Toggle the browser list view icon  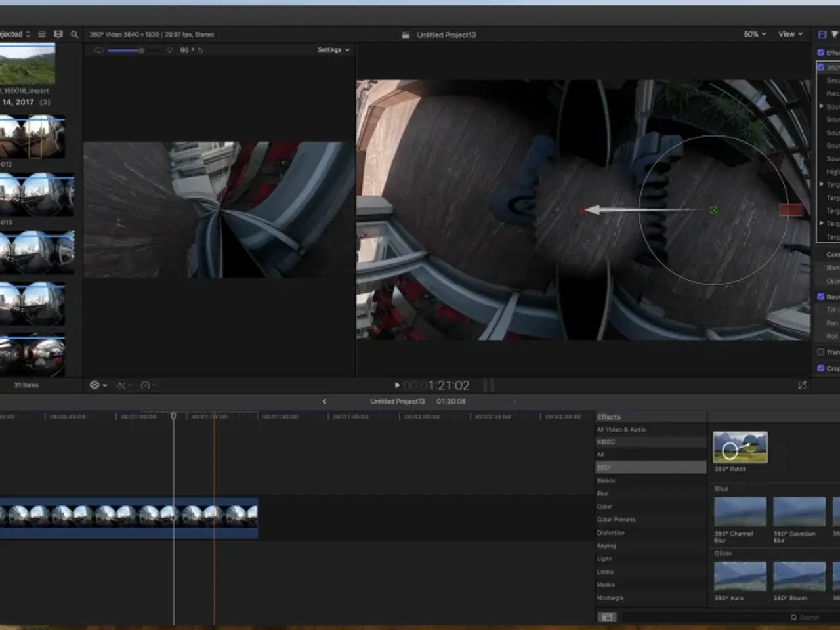pyautogui.click(x=42, y=34)
